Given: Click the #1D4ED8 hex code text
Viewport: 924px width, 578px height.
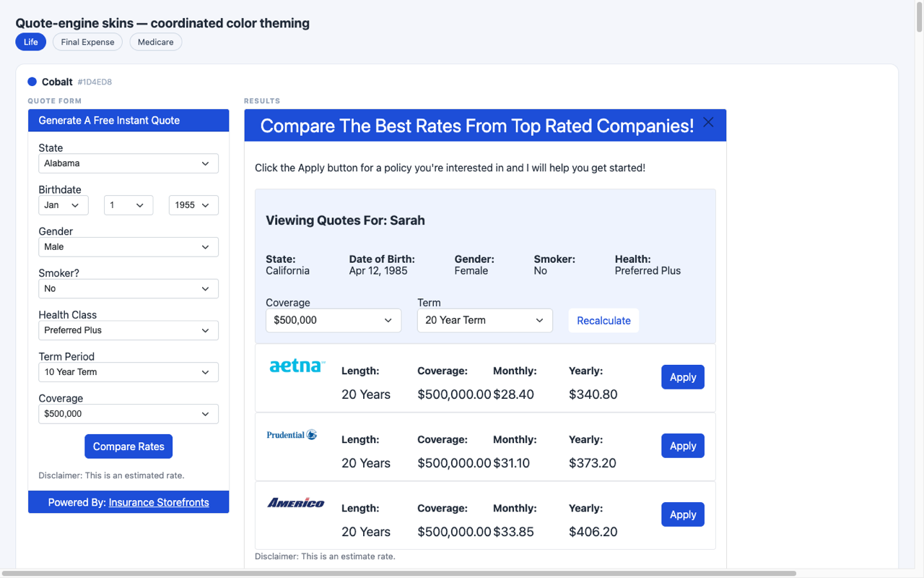Looking at the screenshot, I should click(95, 82).
